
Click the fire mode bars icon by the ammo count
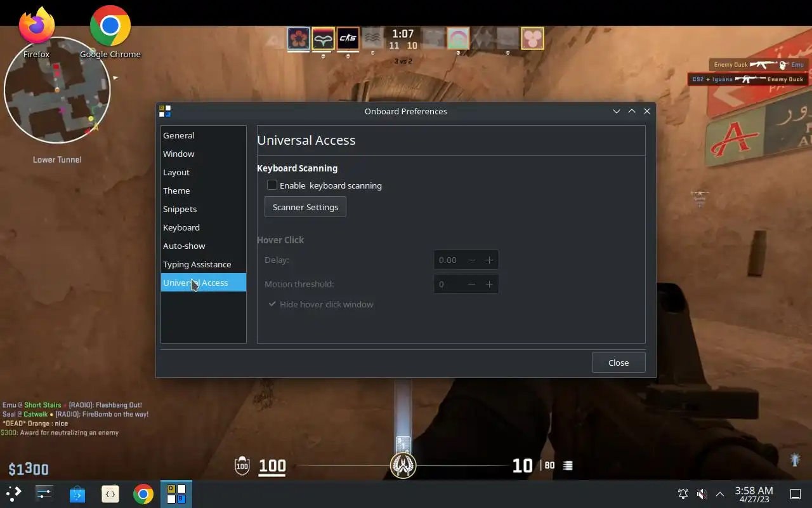tap(568, 465)
